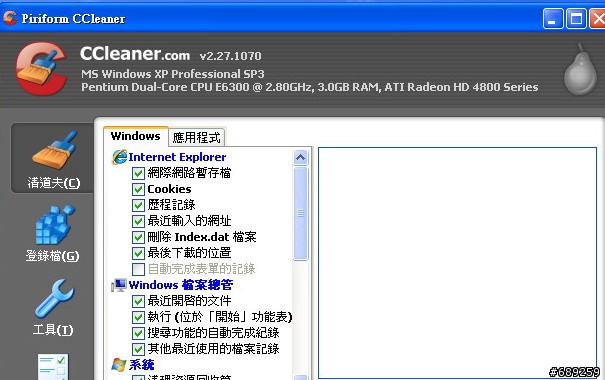Click the Windows 檔案總管 computer icon
605x380 pixels.
pos(119,285)
